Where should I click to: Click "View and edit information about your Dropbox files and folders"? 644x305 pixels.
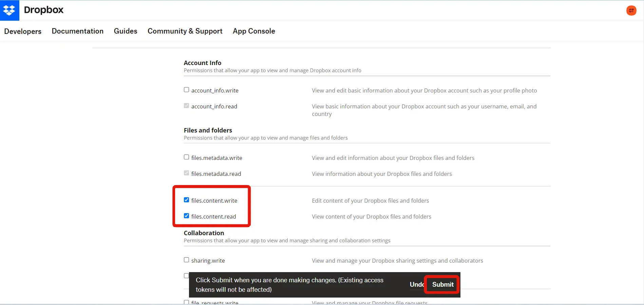393,158
